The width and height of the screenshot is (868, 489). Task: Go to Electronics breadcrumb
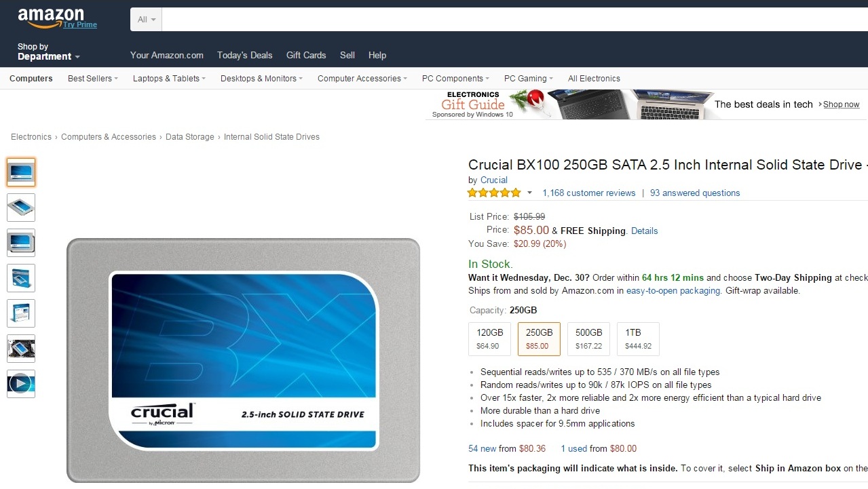tap(31, 137)
